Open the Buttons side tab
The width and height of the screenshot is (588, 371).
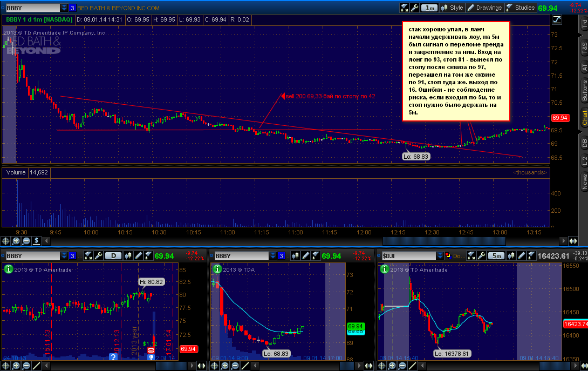(584, 91)
